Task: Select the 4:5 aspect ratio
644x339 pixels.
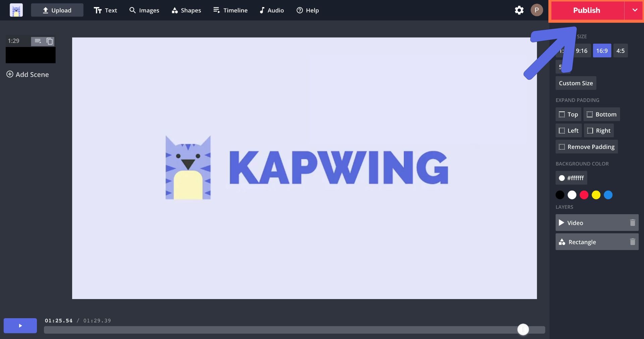Action: click(x=621, y=51)
